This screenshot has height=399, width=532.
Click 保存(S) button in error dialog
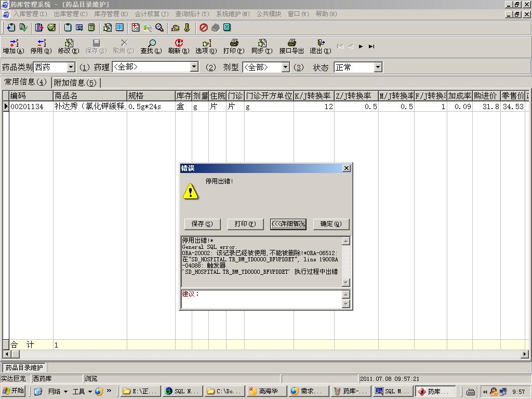(x=202, y=224)
